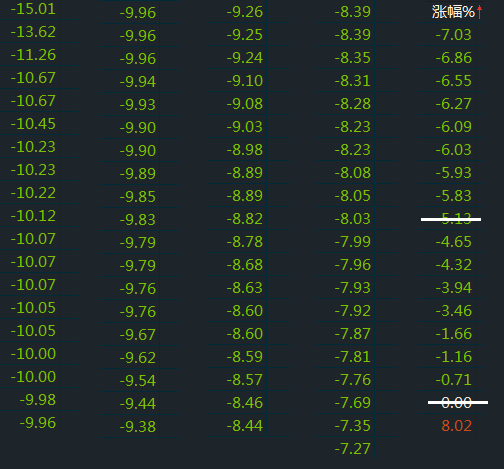Sort by the 涨幅% column header

pos(453,12)
